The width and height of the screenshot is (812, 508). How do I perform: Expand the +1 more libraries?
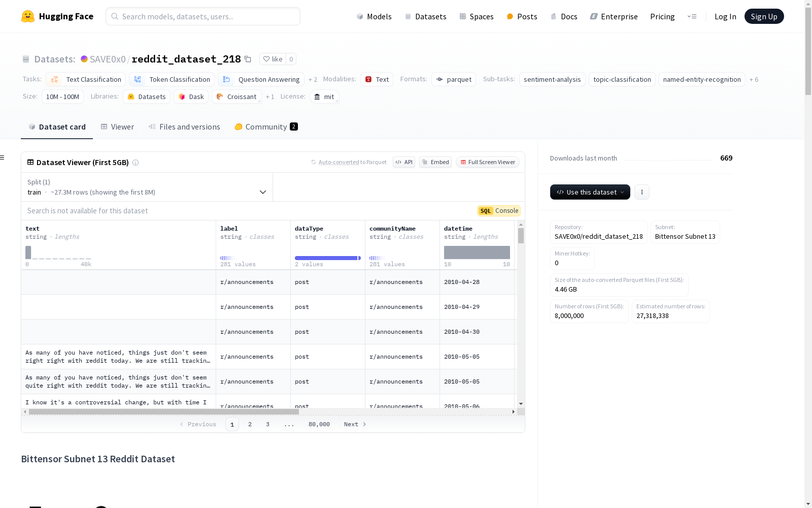tap(270, 97)
